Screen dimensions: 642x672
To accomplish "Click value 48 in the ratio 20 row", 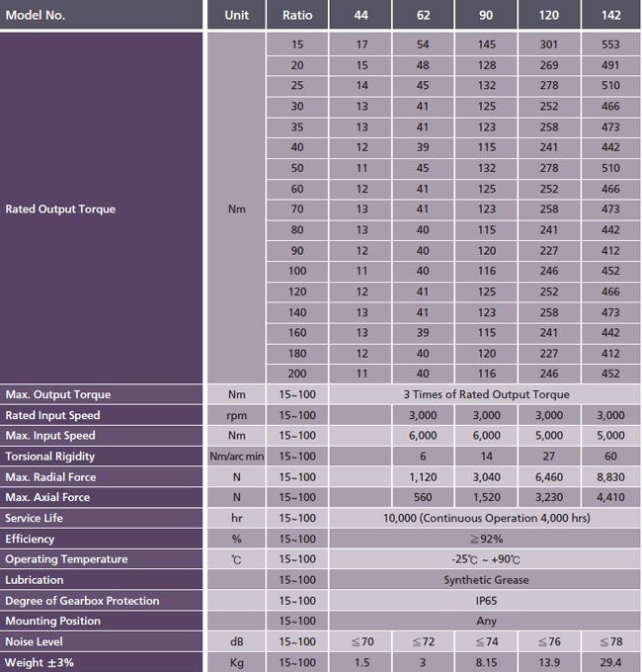I will click(423, 65).
